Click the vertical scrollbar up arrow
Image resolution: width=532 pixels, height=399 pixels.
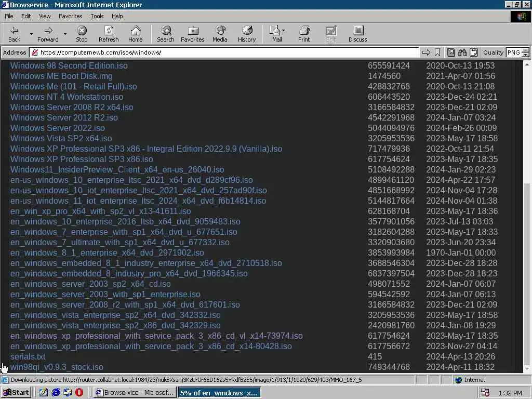527,64
